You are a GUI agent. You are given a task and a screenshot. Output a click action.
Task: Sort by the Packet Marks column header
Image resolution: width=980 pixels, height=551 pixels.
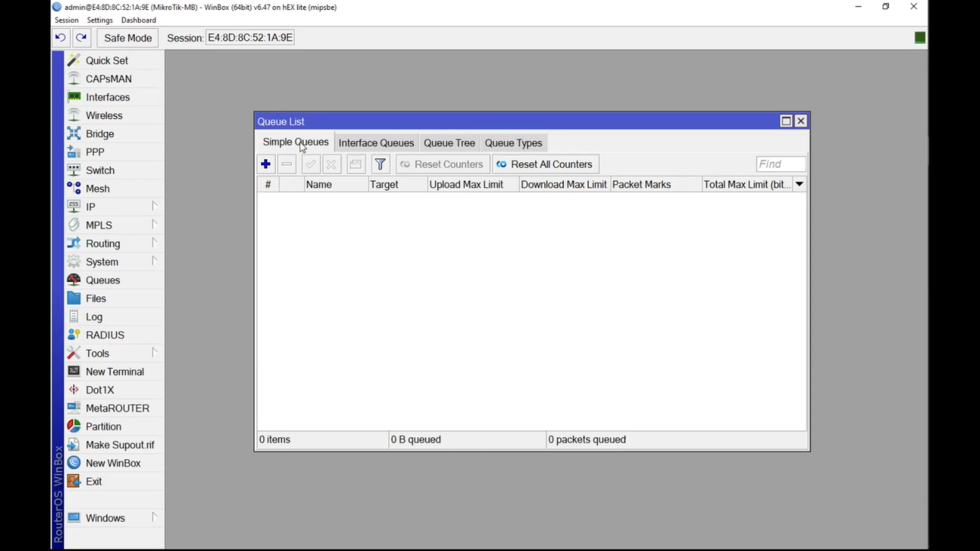pyautogui.click(x=656, y=184)
